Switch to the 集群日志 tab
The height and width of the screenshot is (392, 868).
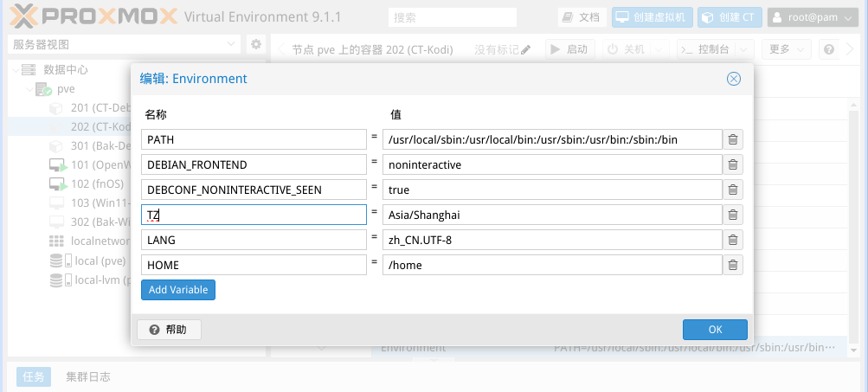point(88,376)
